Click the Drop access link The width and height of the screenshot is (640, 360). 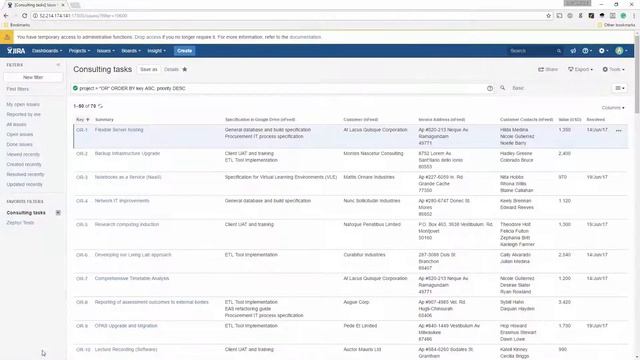click(147, 37)
